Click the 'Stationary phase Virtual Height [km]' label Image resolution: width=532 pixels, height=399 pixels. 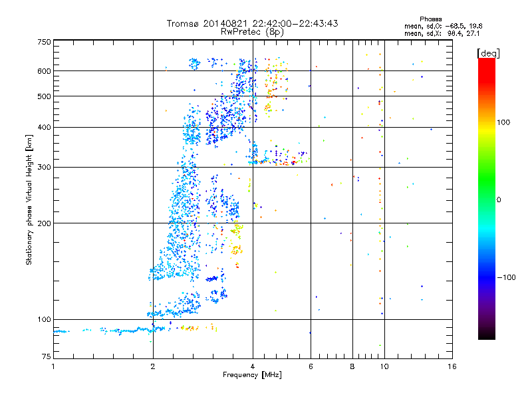coord(29,199)
